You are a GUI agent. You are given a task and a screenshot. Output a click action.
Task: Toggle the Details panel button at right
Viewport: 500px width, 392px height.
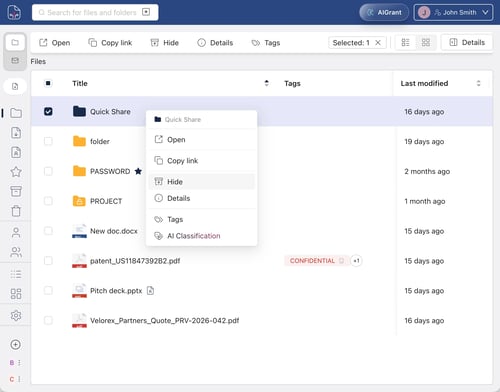pyautogui.click(x=467, y=42)
